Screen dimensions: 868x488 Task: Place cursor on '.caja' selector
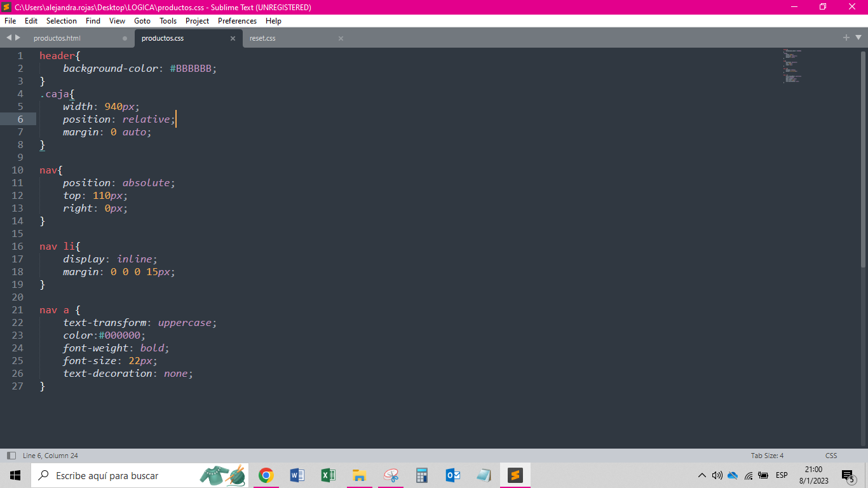tap(54, 94)
